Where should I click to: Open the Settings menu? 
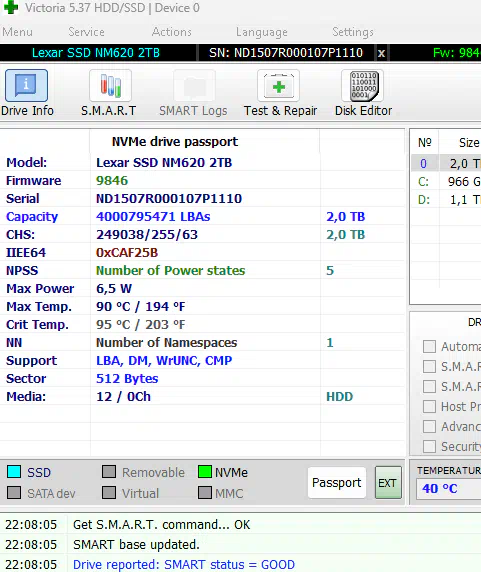pyautogui.click(x=353, y=32)
